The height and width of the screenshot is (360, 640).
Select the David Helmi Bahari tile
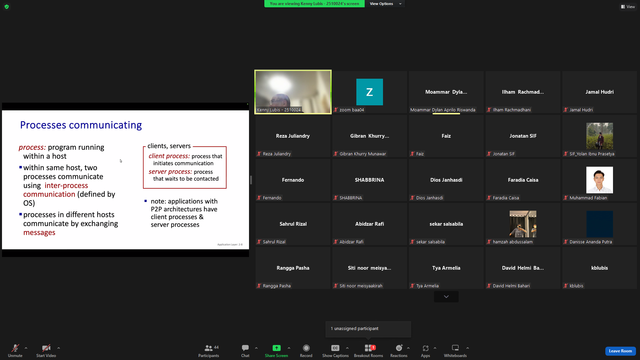click(x=522, y=268)
